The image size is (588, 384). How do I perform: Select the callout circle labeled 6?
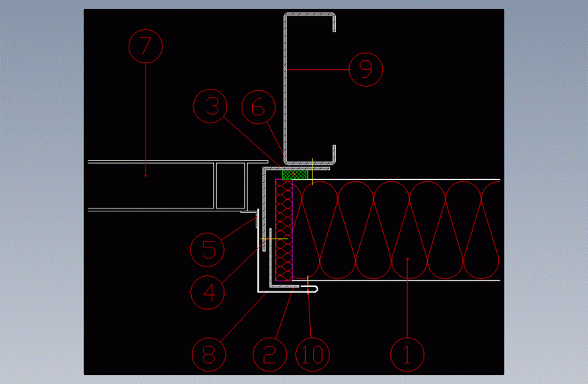pos(257,107)
